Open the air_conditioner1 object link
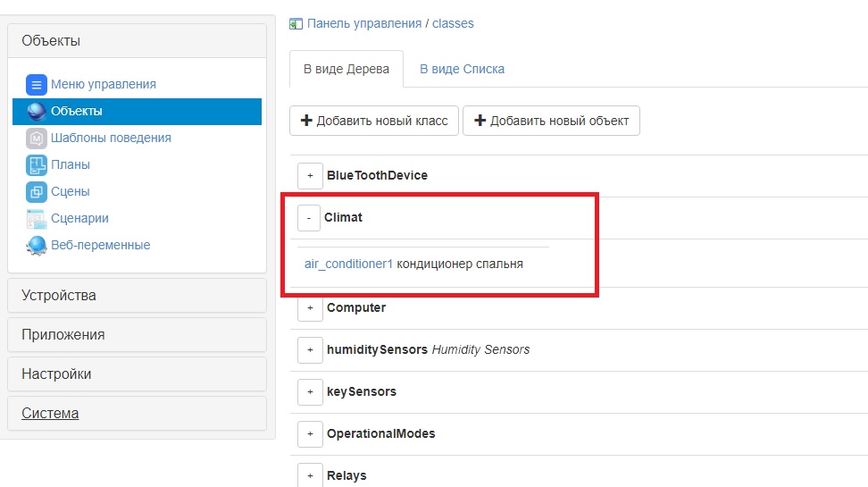 348,264
